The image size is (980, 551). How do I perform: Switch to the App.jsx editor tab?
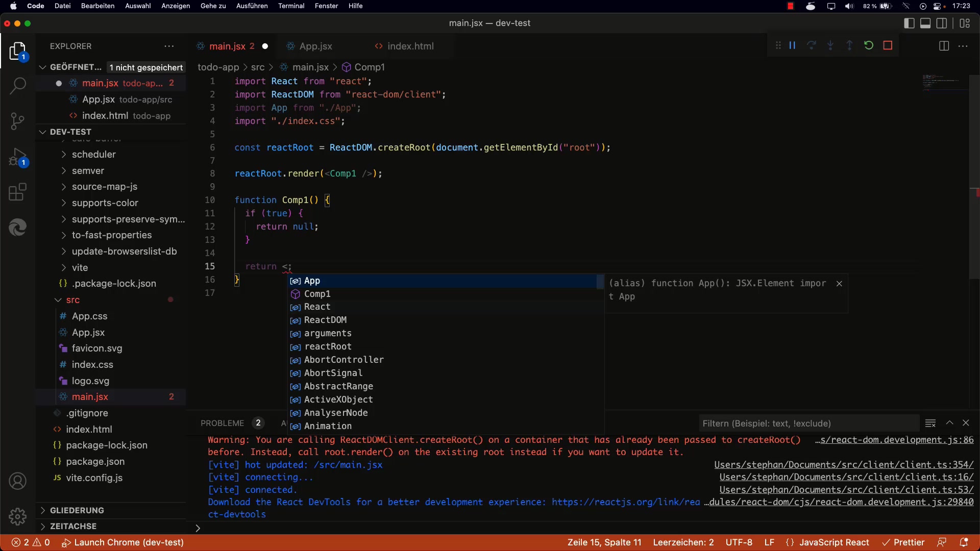[315, 46]
